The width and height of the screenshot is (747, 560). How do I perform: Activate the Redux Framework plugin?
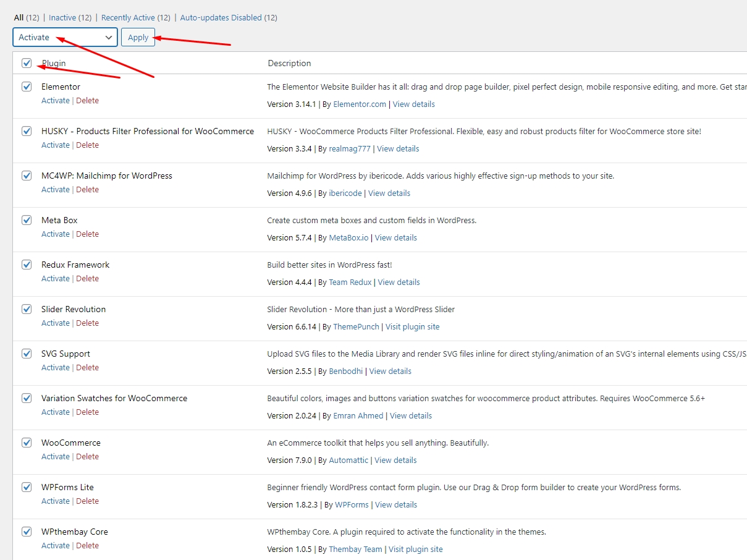coord(56,279)
